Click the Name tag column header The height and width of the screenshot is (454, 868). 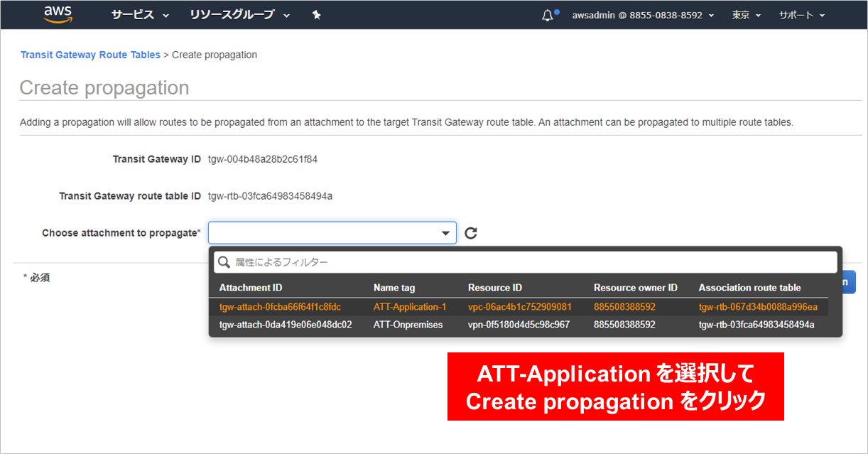(394, 288)
